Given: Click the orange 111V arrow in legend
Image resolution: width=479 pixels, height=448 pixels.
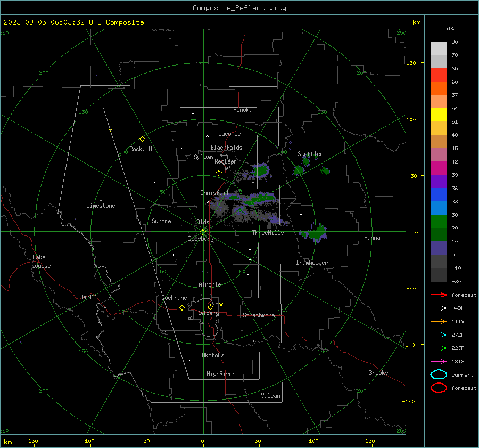Looking at the screenshot, I should coord(439,321).
